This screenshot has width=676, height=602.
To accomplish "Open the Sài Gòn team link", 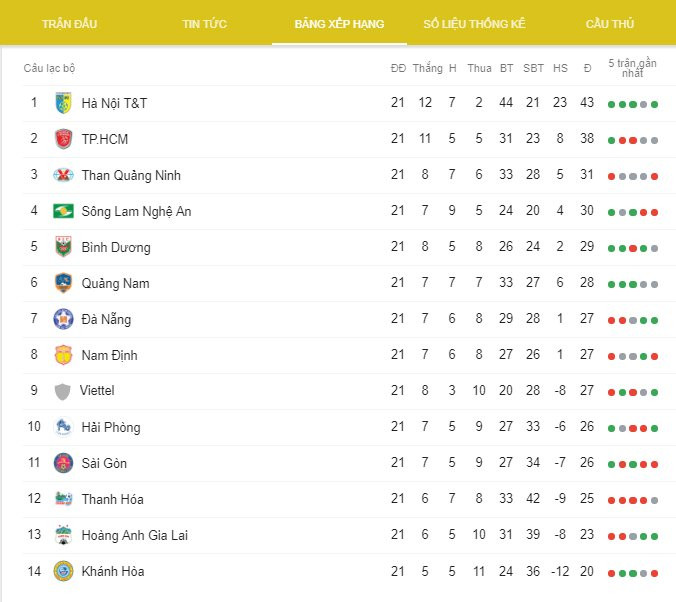I will point(104,463).
